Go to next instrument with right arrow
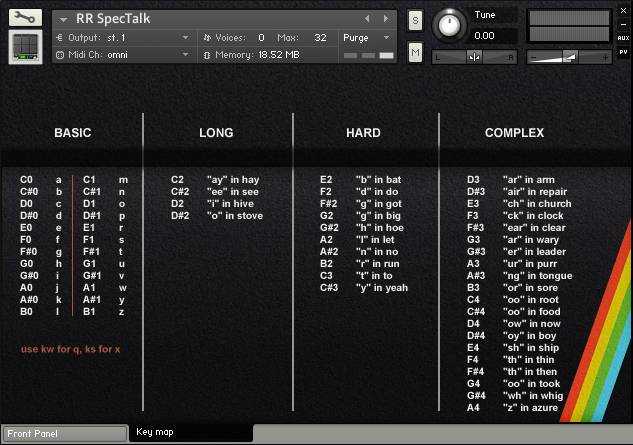 pos(386,19)
